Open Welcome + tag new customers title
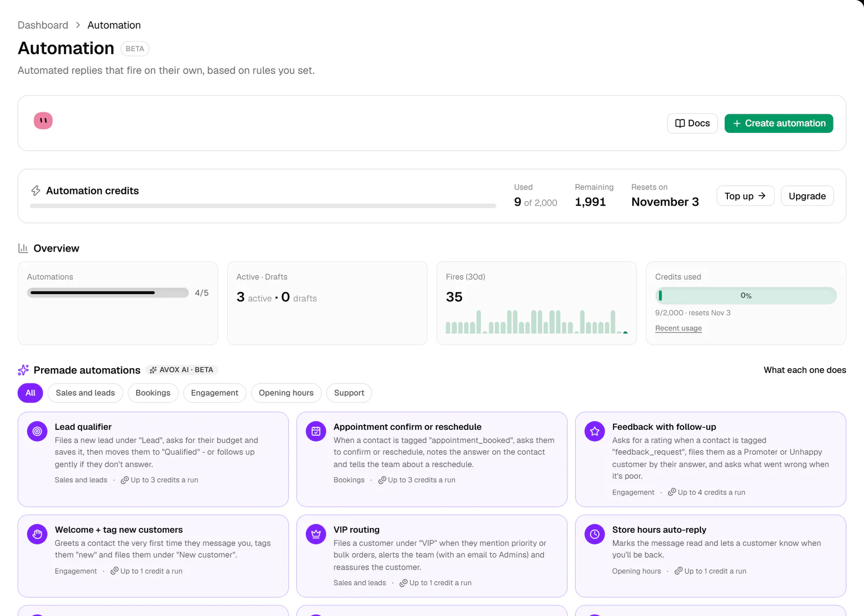This screenshot has width=864, height=616. pyautogui.click(x=119, y=530)
